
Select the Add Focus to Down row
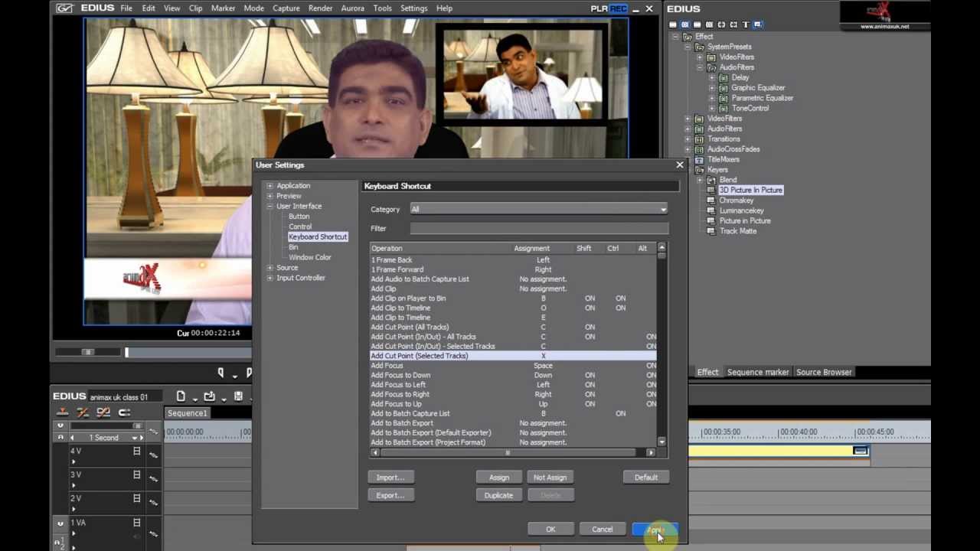(x=513, y=375)
